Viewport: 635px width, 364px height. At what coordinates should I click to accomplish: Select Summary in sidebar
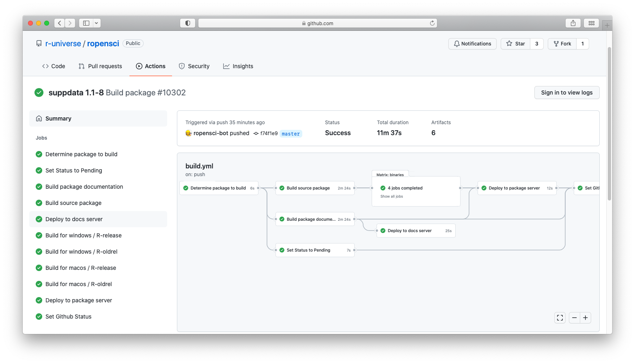click(x=98, y=118)
